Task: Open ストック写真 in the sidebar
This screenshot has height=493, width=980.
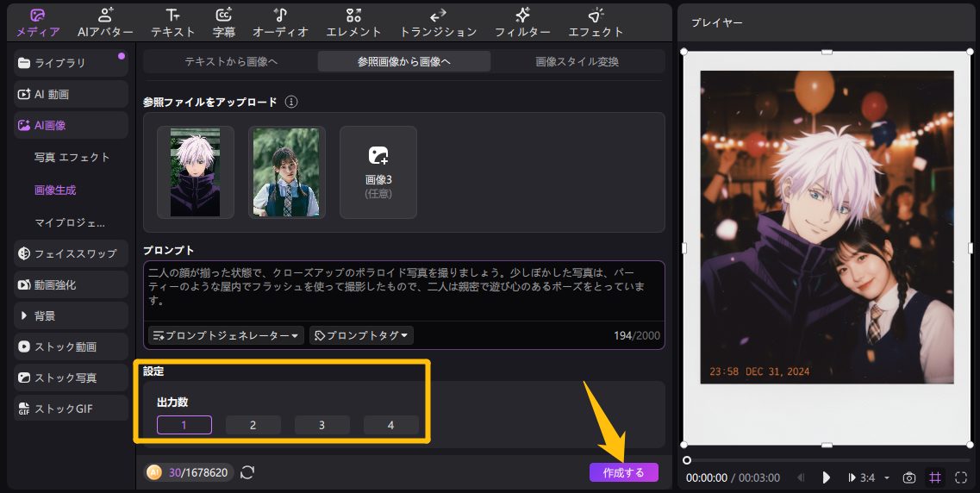Action: coord(71,378)
